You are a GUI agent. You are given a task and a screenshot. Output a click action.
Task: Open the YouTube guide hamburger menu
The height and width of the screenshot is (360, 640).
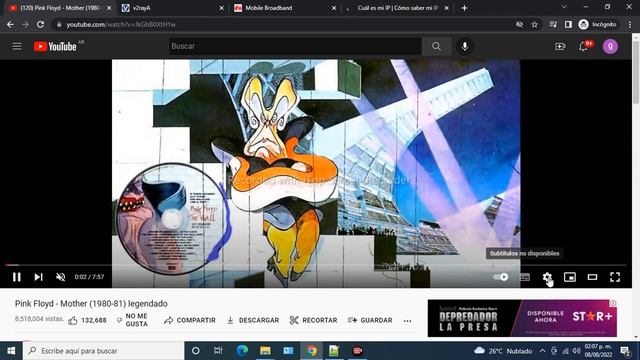point(17,47)
